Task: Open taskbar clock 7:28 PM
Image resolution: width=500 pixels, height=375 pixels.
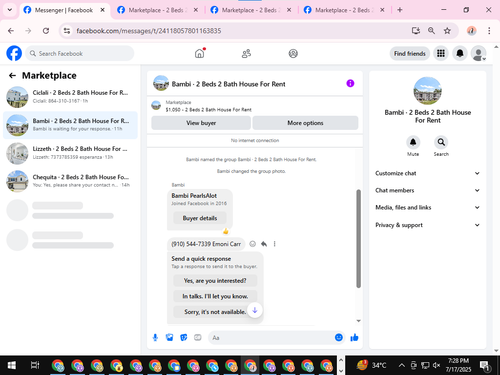Action: click(x=458, y=365)
